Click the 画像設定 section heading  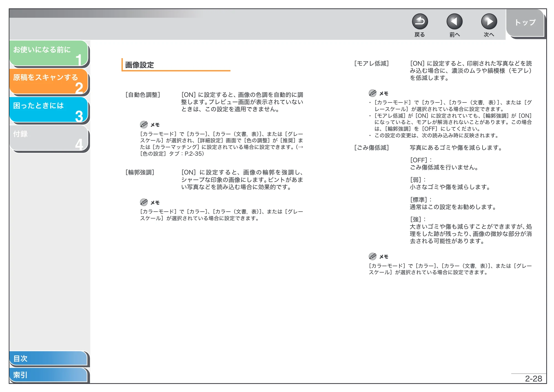coord(139,65)
